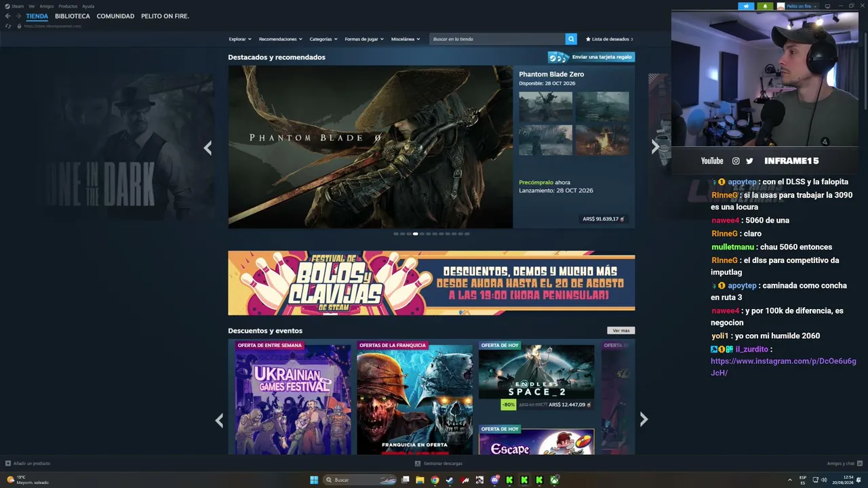Open the Ver menu

point(31,6)
